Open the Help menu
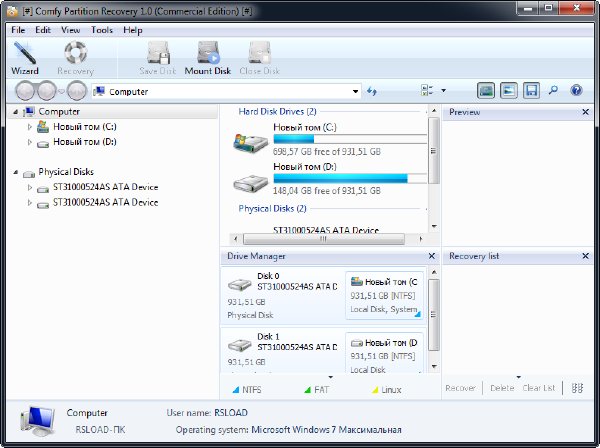Screen dimensions: 600x448 click(133, 30)
